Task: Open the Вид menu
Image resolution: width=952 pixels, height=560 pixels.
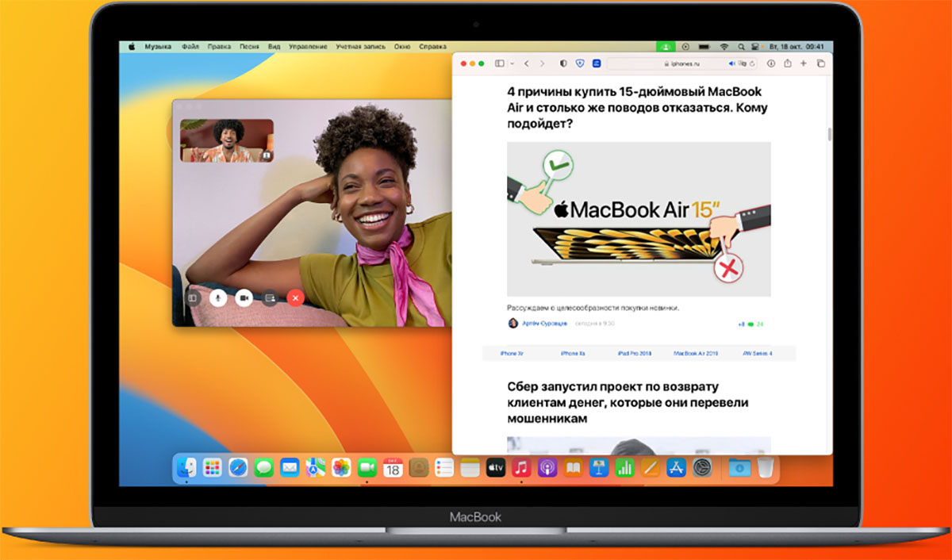Action: (274, 47)
